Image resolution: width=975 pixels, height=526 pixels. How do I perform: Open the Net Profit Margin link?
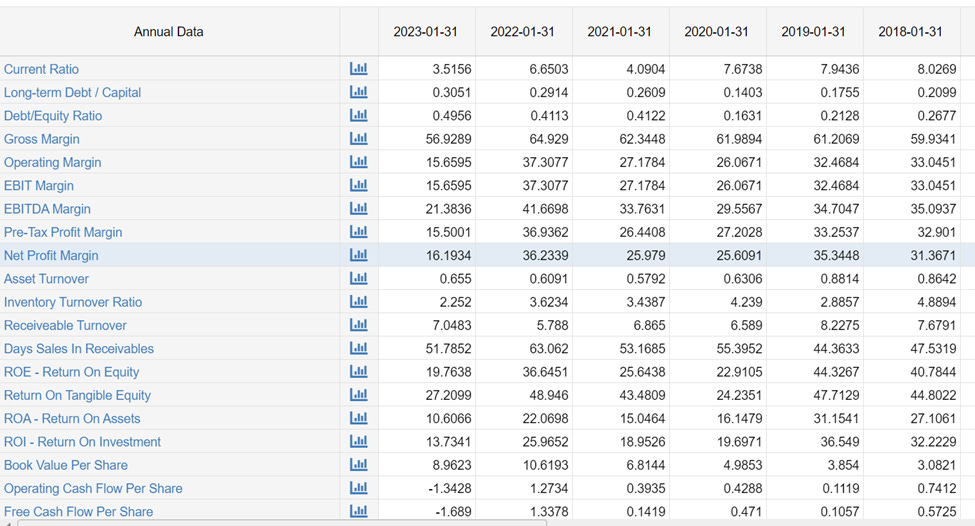pyautogui.click(x=51, y=256)
